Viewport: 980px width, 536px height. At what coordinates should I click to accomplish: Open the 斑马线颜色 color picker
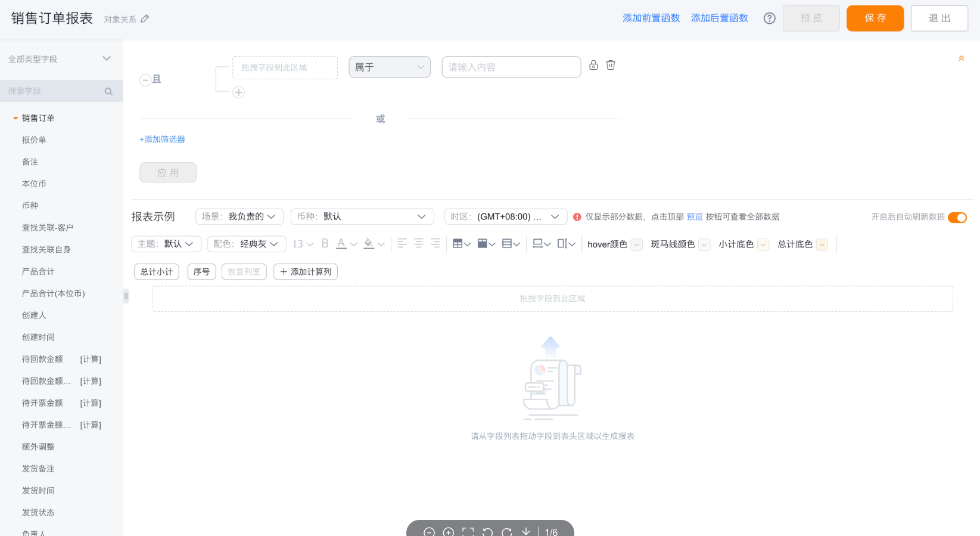(704, 244)
